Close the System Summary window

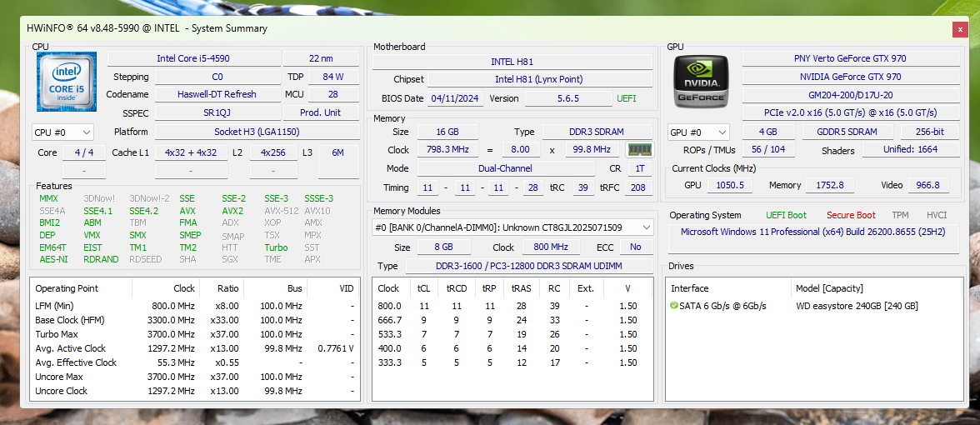click(x=960, y=28)
